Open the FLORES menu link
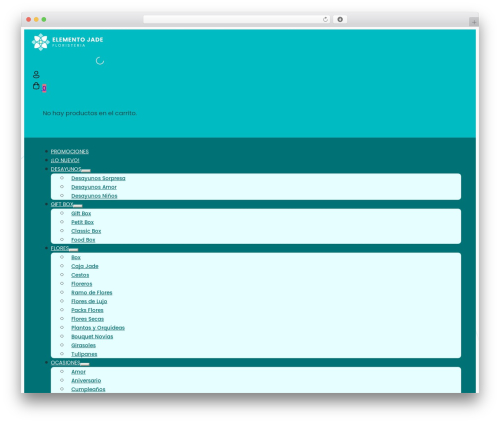This screenshot has height=423, width=500. 60,248
